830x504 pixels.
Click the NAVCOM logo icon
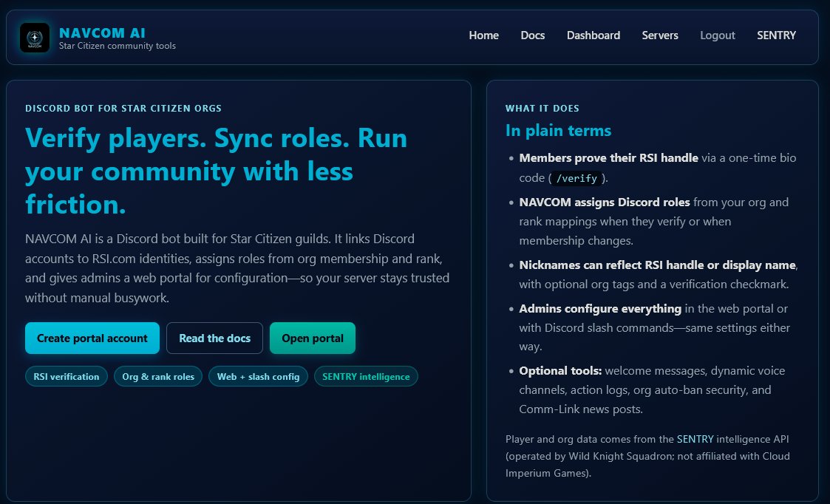(35, 38)
